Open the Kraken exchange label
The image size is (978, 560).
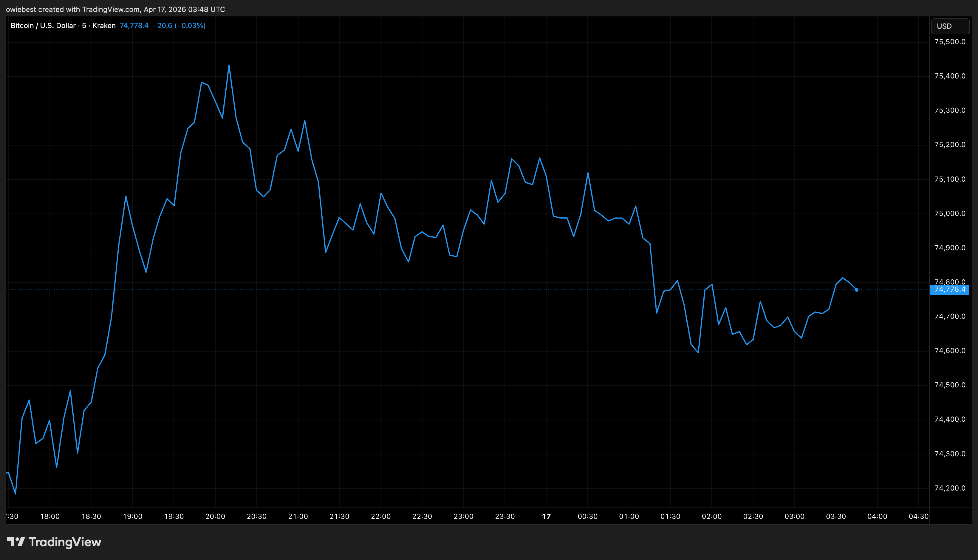(x=104, y=25)
